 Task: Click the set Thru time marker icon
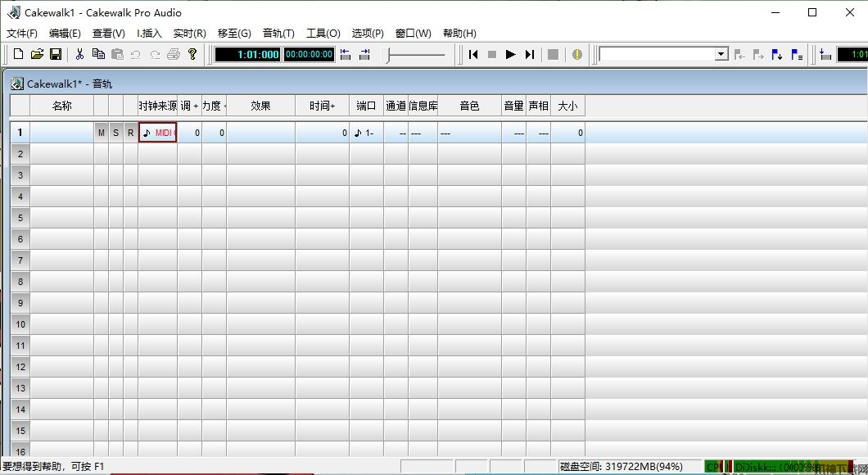click(364, 54)
